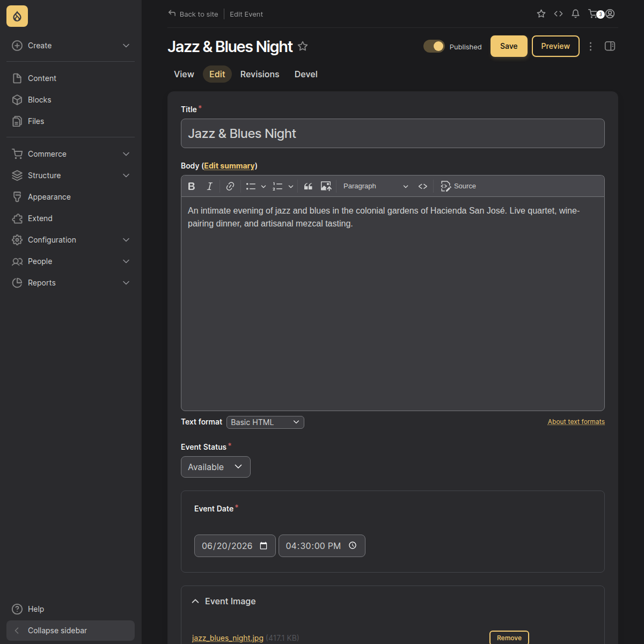Image resolution: width=644 pixels, height=644 pixels.
Task: Star the Jazz & Blues Night title
Action: click(303, 47)
